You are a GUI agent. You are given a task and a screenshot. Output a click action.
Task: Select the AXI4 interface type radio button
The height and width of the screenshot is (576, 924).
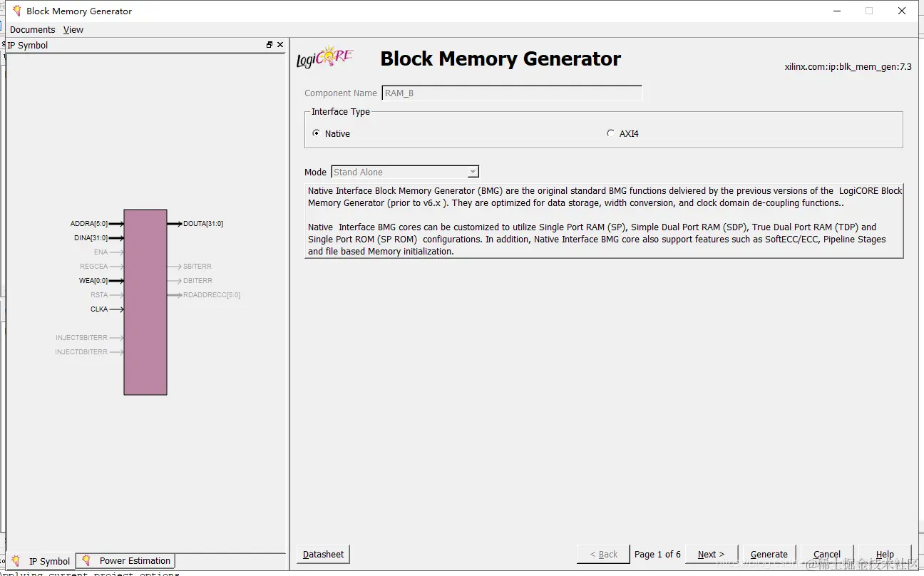point(610,133)
